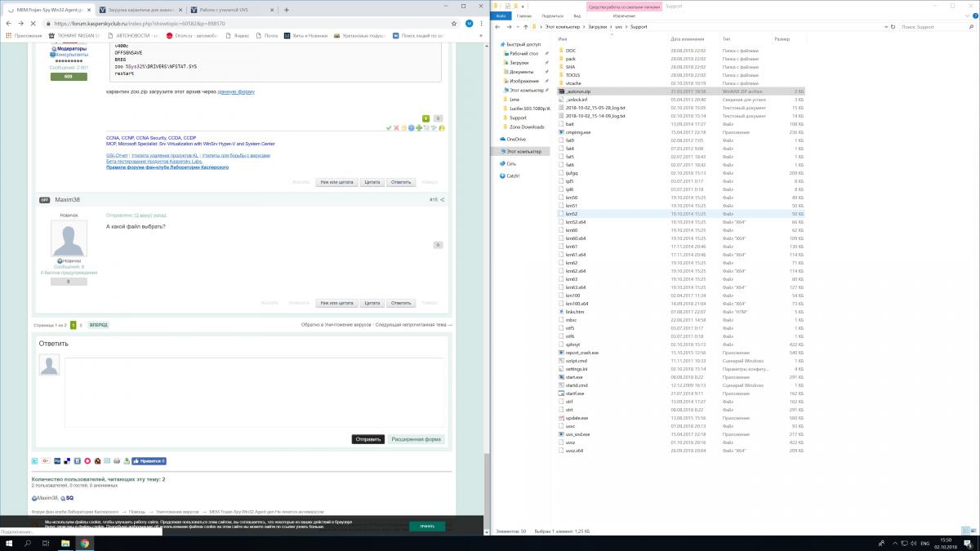Accept cookies with the Принять button
980x551 pixels.
[427, 527]
